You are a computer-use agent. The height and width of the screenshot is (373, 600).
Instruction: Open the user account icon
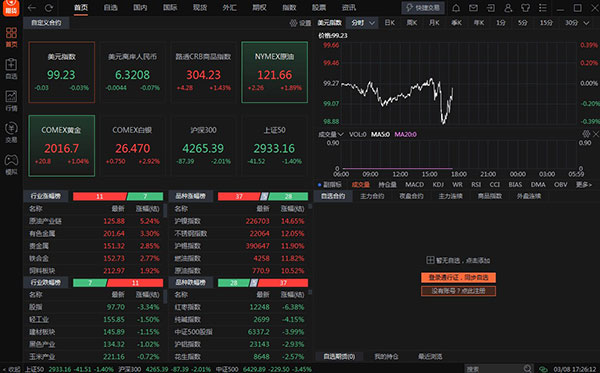(508, 8)
